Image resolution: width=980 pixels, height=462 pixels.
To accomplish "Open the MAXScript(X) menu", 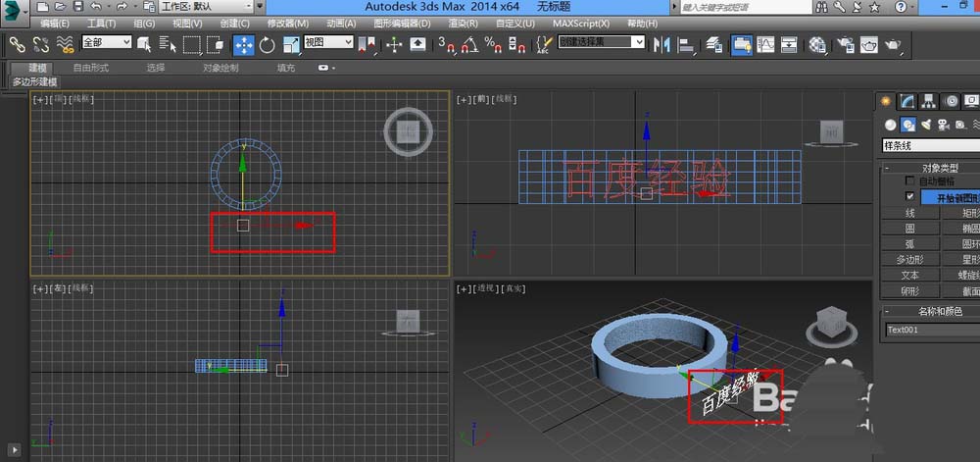I will click(581, 24).
